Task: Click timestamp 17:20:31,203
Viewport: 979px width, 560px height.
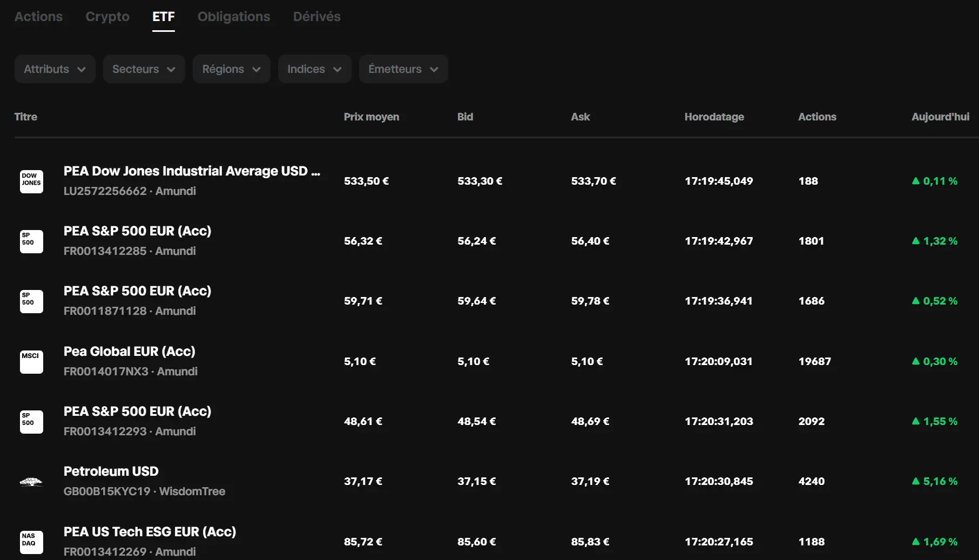Action: [x=719, y=421]
